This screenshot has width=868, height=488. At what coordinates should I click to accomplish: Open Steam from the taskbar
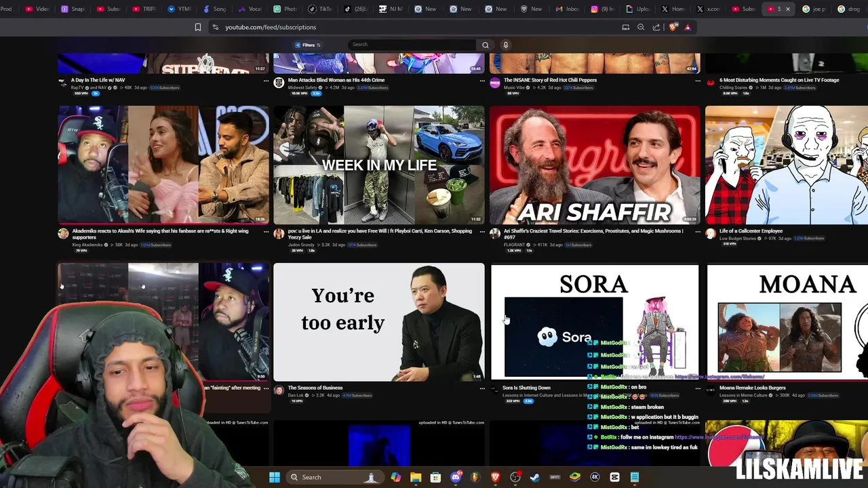(535, 477)
